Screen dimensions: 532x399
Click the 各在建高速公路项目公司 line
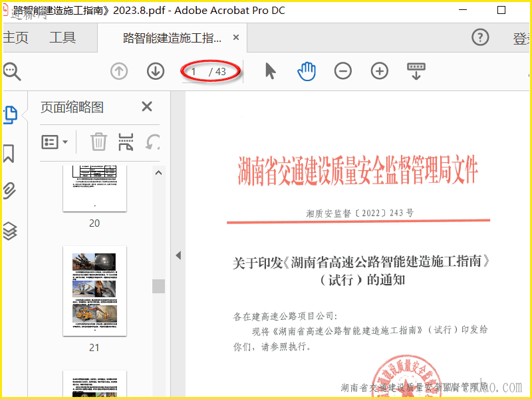click(285, 317)
